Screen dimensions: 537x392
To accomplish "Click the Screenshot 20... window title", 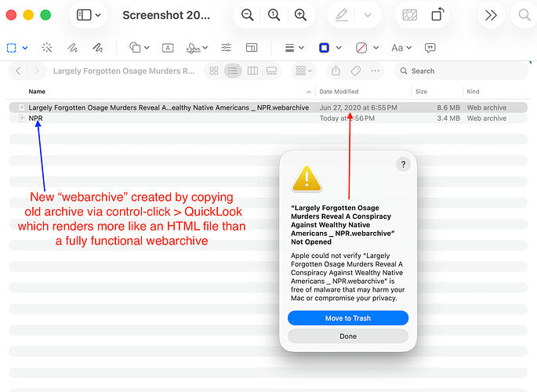I will [x=166, y=15].
